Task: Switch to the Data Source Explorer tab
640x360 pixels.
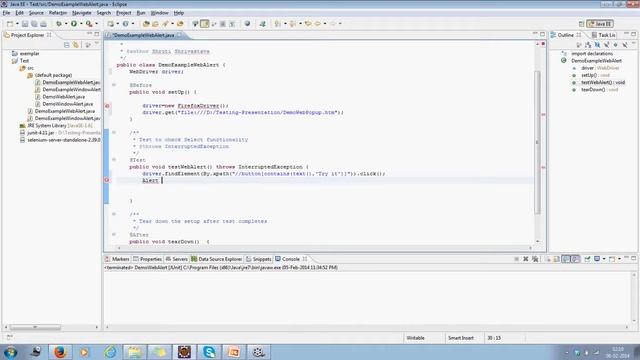Action: 216,259
